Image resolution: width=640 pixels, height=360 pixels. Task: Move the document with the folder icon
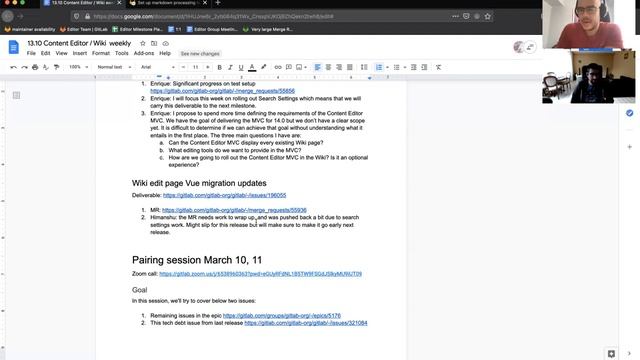click(154, 43)
